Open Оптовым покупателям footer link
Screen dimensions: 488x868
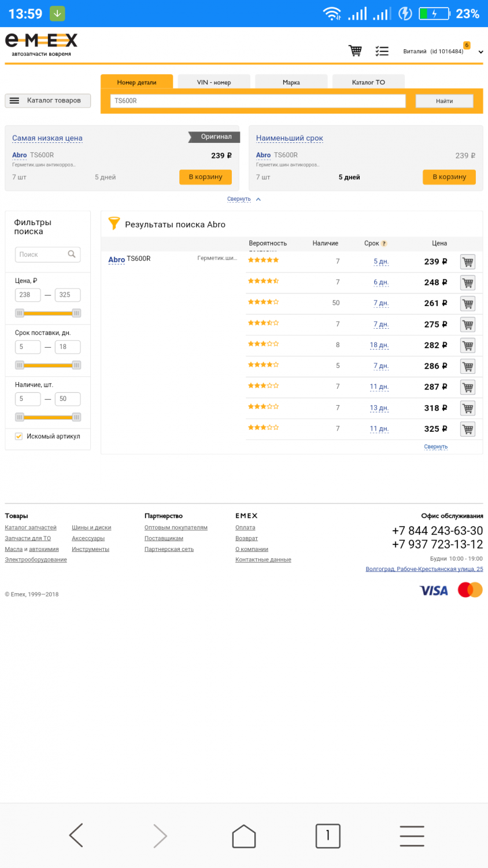pos(176,528)
